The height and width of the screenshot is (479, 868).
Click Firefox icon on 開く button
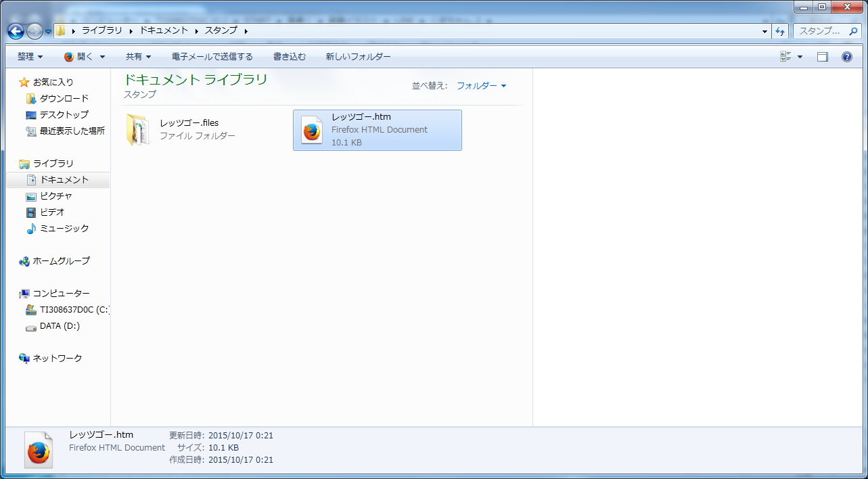[68, 57]
